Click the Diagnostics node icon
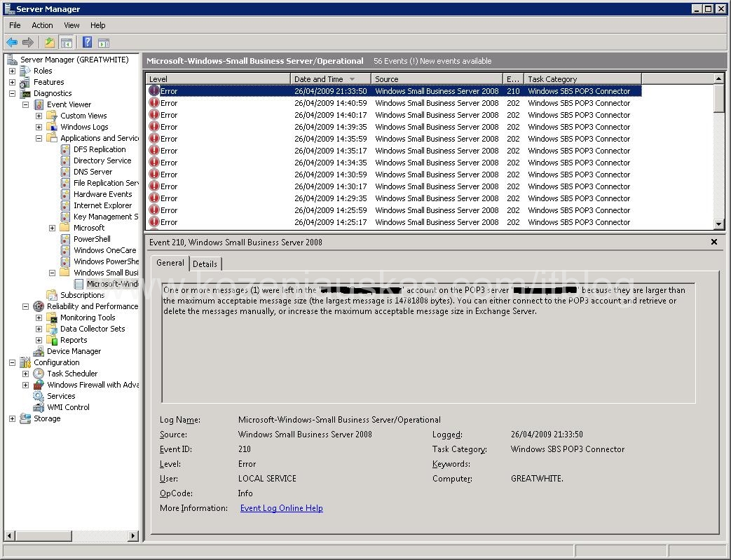 (25, 93)
